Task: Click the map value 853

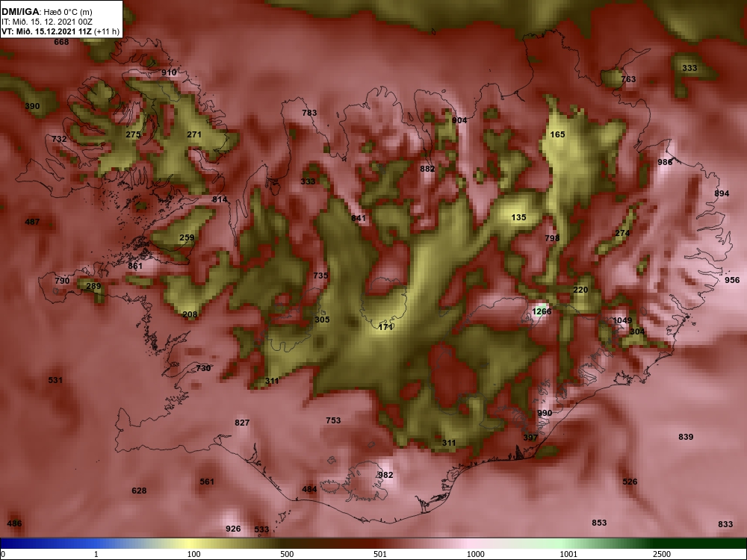Action: (599, 523)
